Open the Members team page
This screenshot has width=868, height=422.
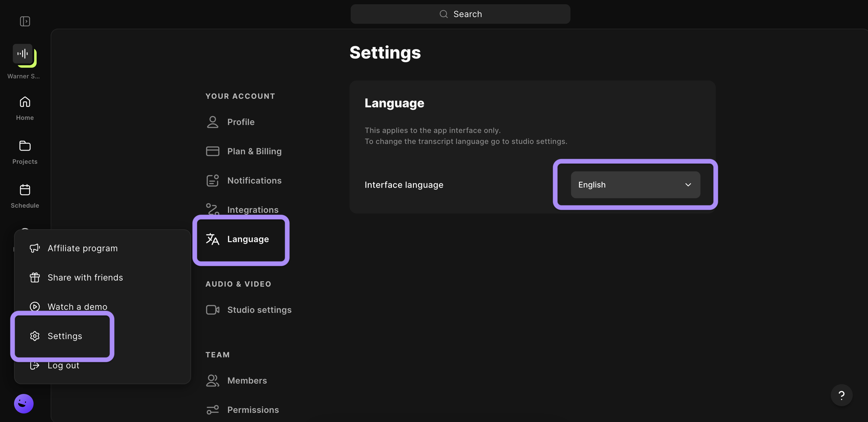(237, 380)
